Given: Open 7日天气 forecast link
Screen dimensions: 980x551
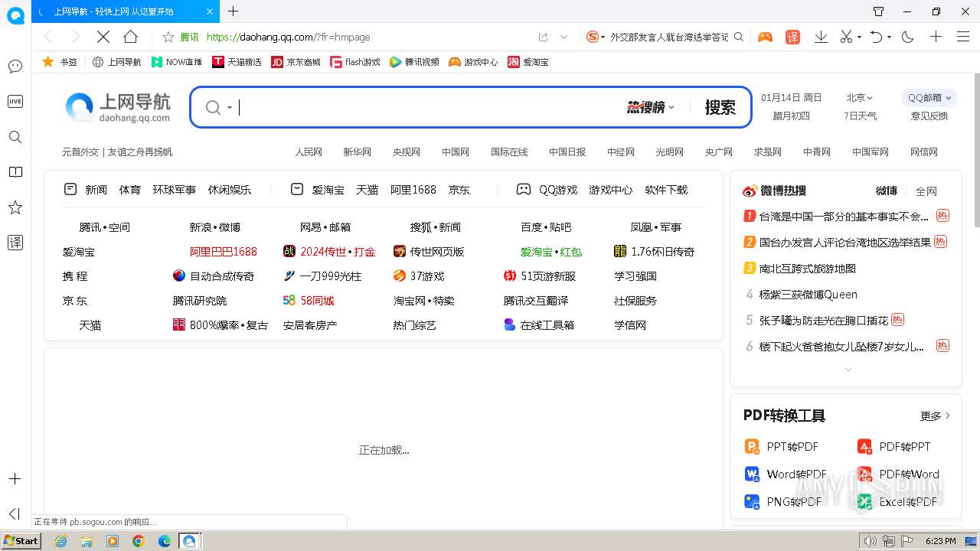Looking at the screenshot, I should pyautogui.click(x=860, y=116).
